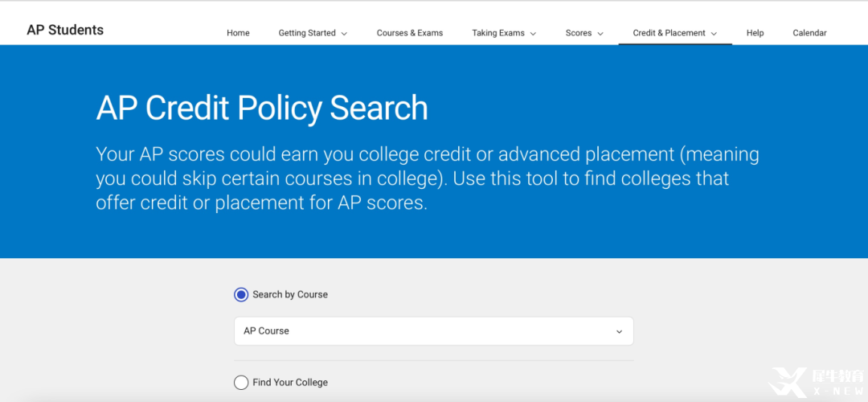Go to the Home nav item

click(238, 33)
